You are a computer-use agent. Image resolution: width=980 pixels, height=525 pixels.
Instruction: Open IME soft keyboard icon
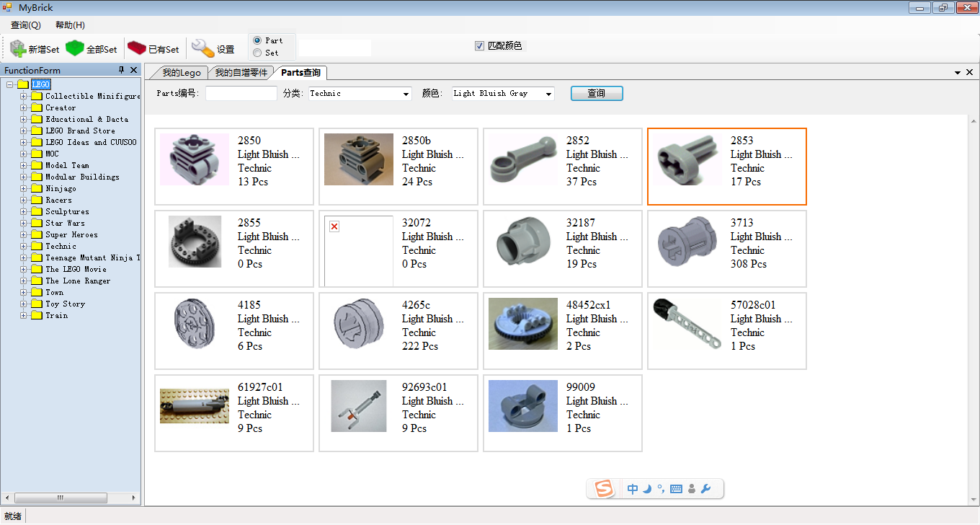(676, 489)
